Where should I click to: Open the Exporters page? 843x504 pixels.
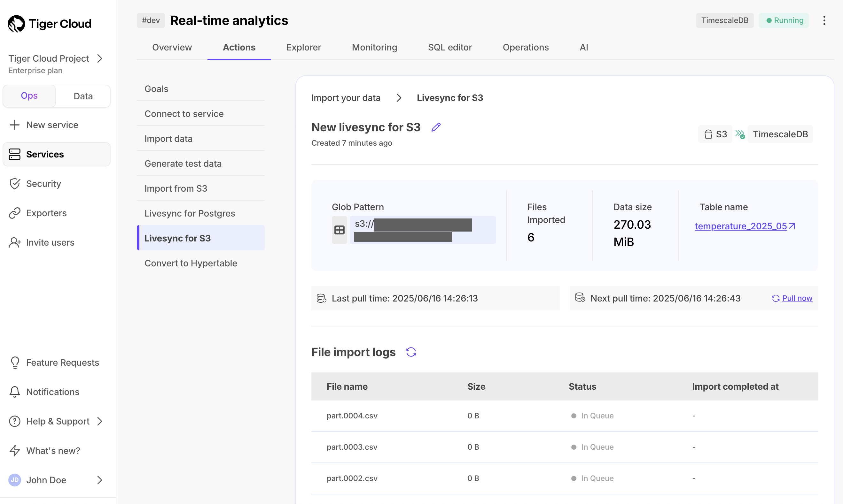pos(57,213)
